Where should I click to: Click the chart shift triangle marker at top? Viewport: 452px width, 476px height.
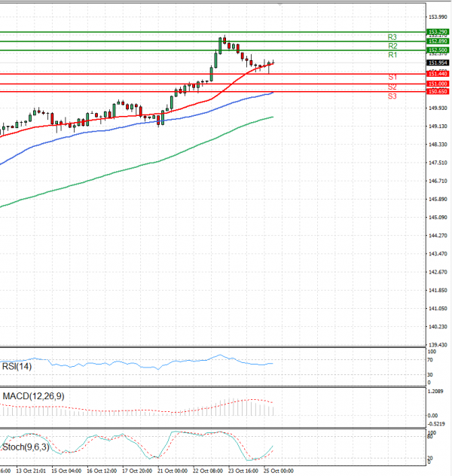pos(280,5)
